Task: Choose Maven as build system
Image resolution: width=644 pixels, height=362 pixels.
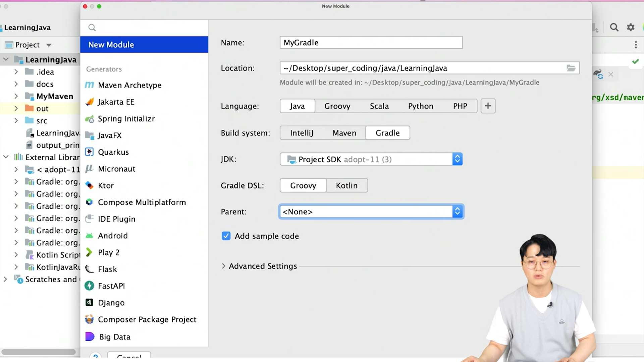Action: tap(344, 133)
